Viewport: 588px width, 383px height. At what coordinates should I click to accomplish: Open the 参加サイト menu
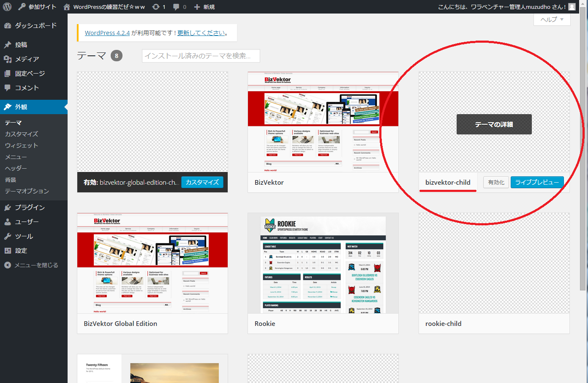point(37,7)
